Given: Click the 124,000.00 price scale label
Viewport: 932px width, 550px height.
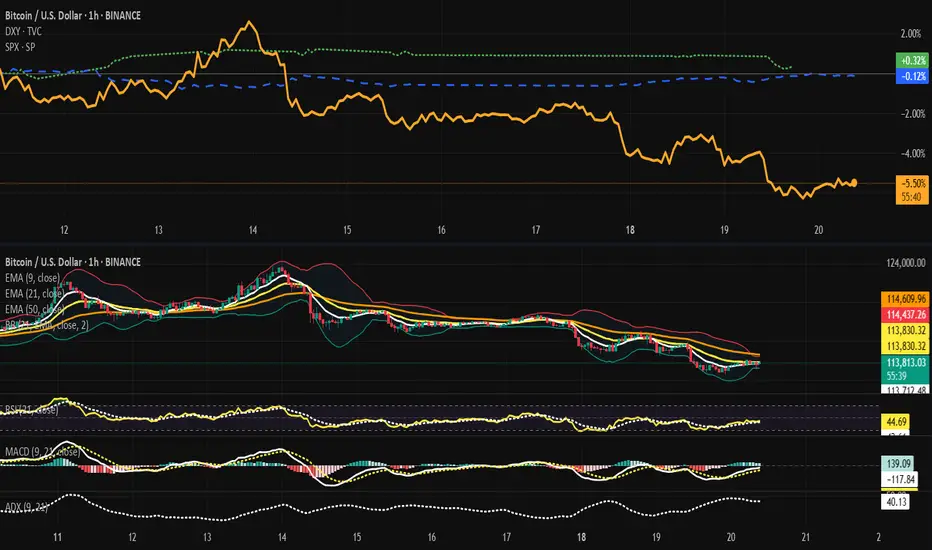Looking at the screenshot, I should tap(905, 263).
